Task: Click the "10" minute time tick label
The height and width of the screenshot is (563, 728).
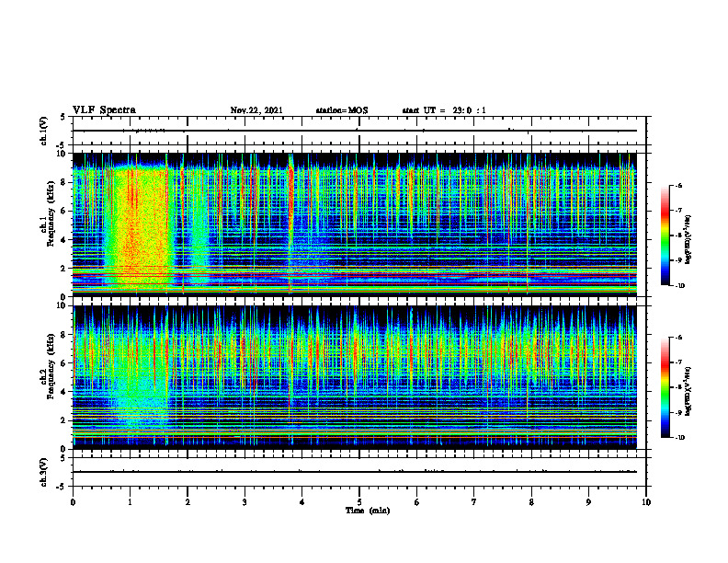Action: [x=646, y=502]
